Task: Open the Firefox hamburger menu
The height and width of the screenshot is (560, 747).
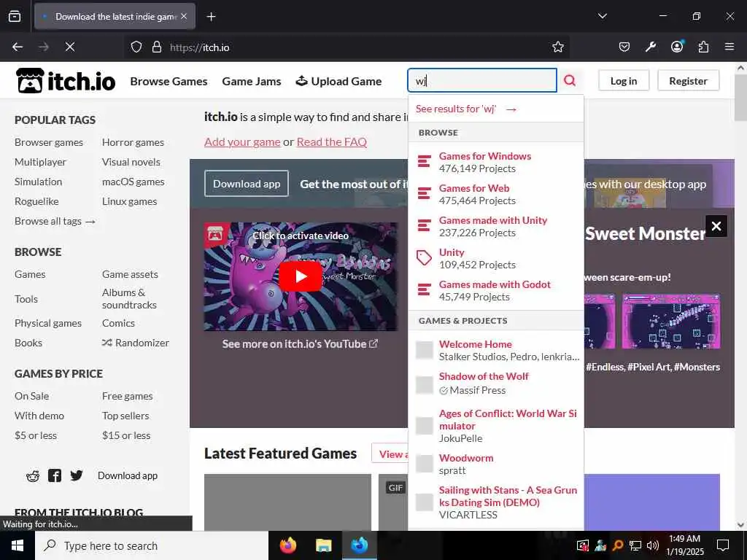Action: pyautogui.click(x=729, y=47)
